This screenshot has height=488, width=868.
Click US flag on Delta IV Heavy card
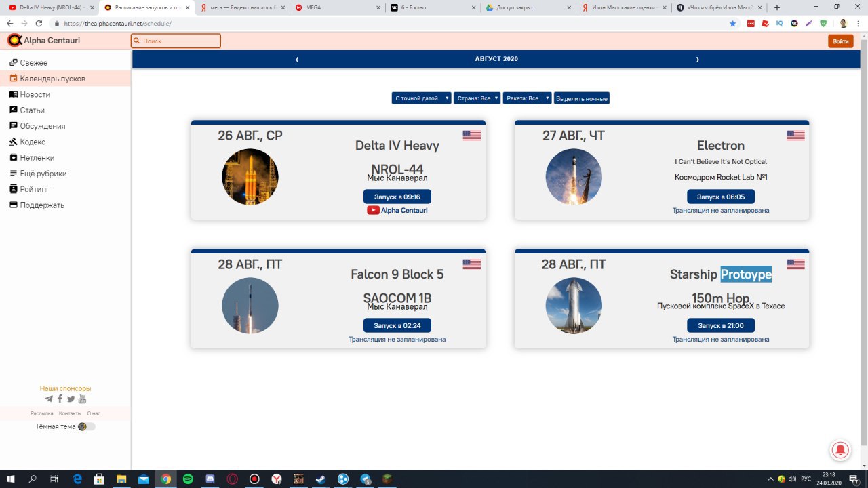click(x=471, y=136)
